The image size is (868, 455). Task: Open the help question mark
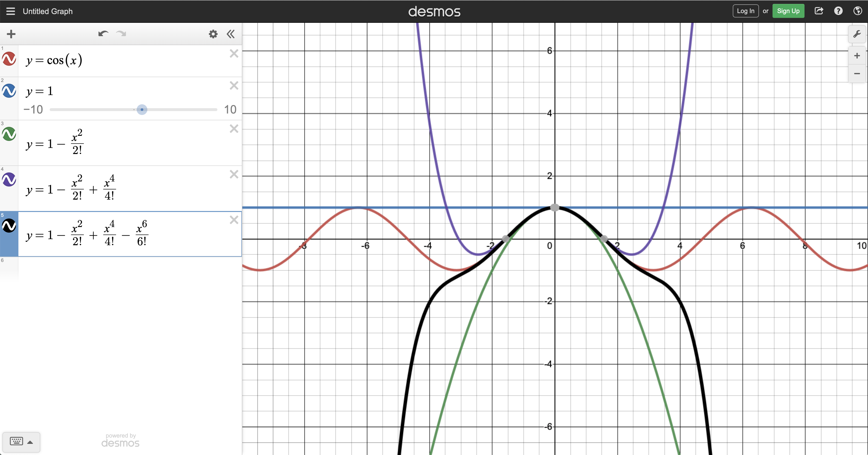point(838,11)
